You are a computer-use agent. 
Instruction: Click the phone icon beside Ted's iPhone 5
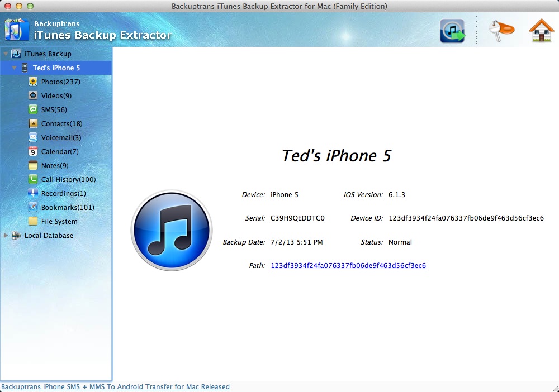coord(25,68)
